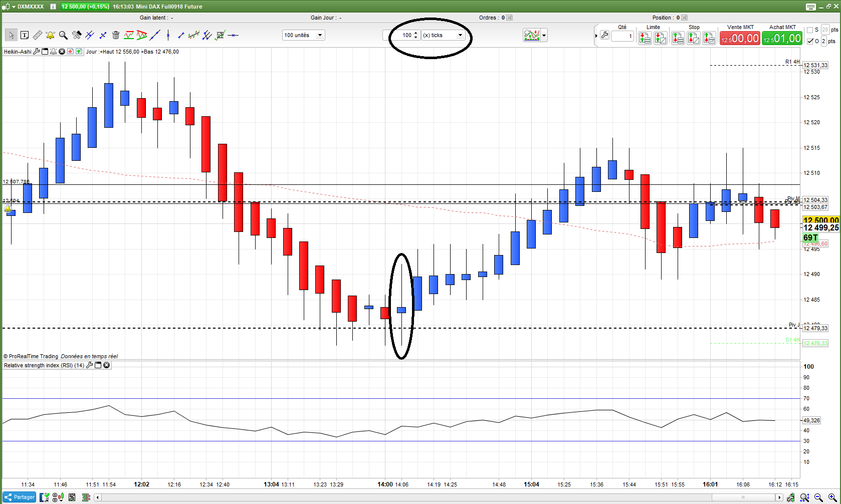
Task: Click the Vente MKT sell button
Action: point(740,38)
